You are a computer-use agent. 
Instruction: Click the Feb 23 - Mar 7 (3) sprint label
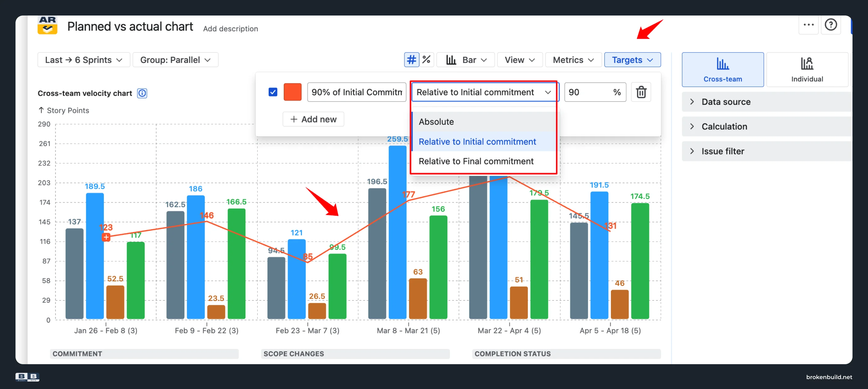(307, 330)
